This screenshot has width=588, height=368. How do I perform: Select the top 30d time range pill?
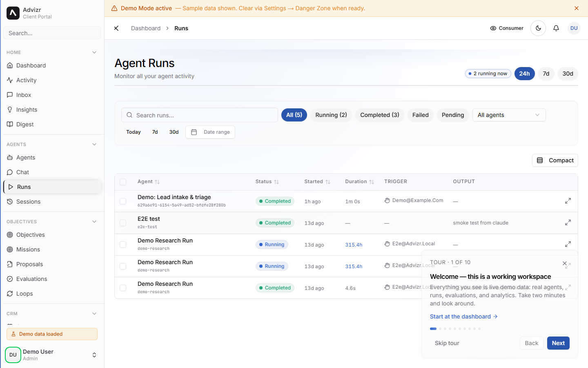click(x=568, y=74)
